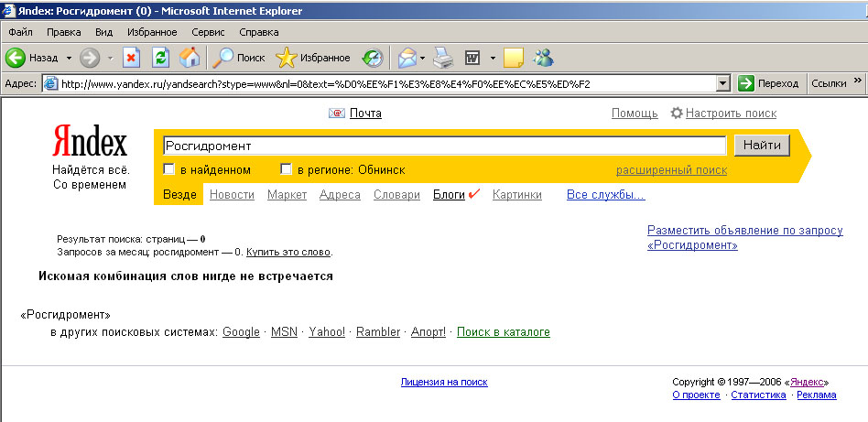Expand the address bar dropdown
This screenshot has width=868, height=422.
point(723,83)
